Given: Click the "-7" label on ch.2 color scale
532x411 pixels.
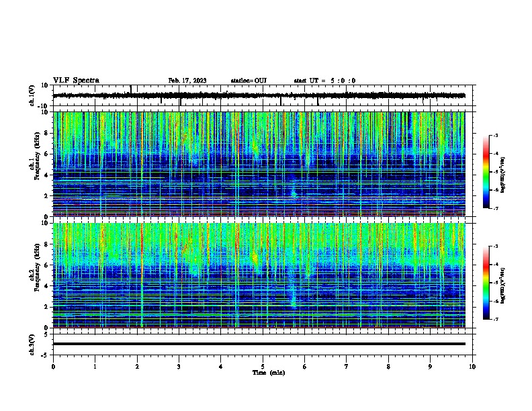Looking at the screenshot, I should pyautogui.click(x=495, y=319).
